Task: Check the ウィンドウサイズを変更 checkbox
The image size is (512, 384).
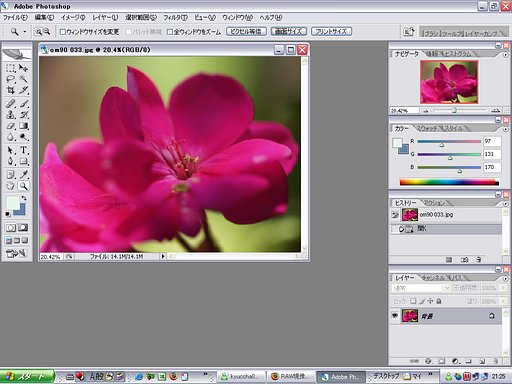Action: coord(62,32)
